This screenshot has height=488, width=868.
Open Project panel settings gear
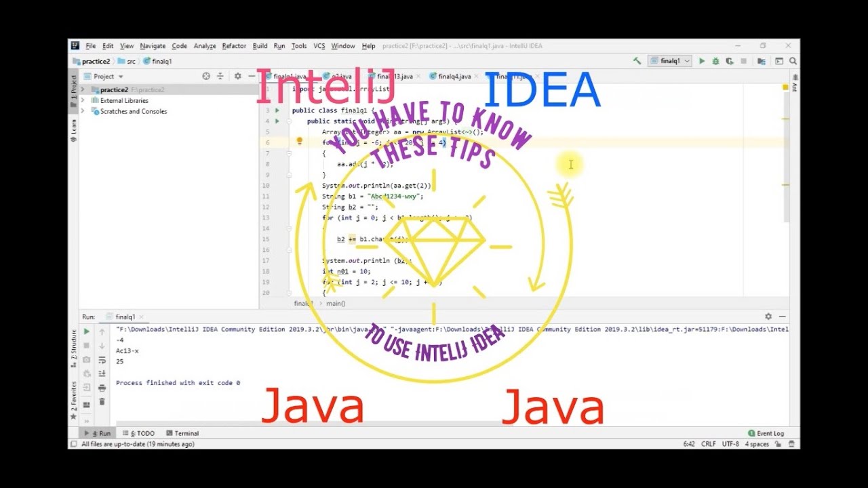(237, 77)
